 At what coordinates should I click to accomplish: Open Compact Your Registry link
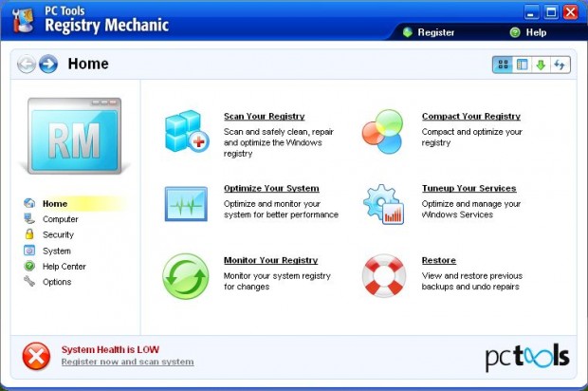pyautogui.click(x=471, y=117)
